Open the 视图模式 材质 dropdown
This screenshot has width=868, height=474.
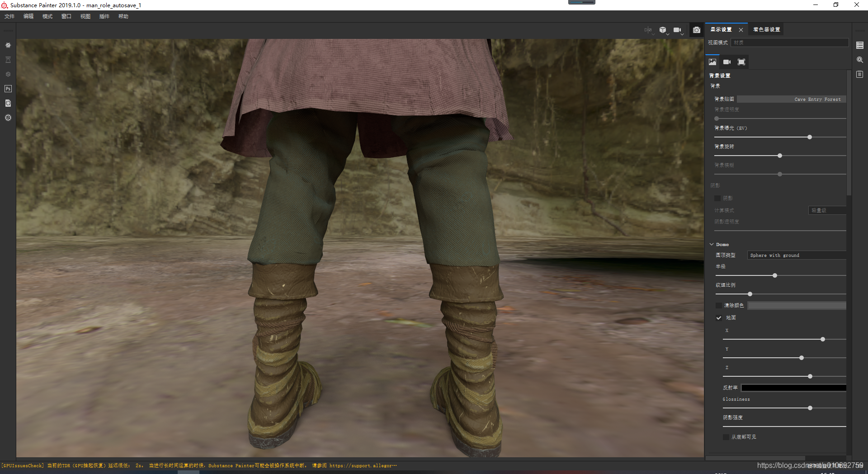pos(789,43)
